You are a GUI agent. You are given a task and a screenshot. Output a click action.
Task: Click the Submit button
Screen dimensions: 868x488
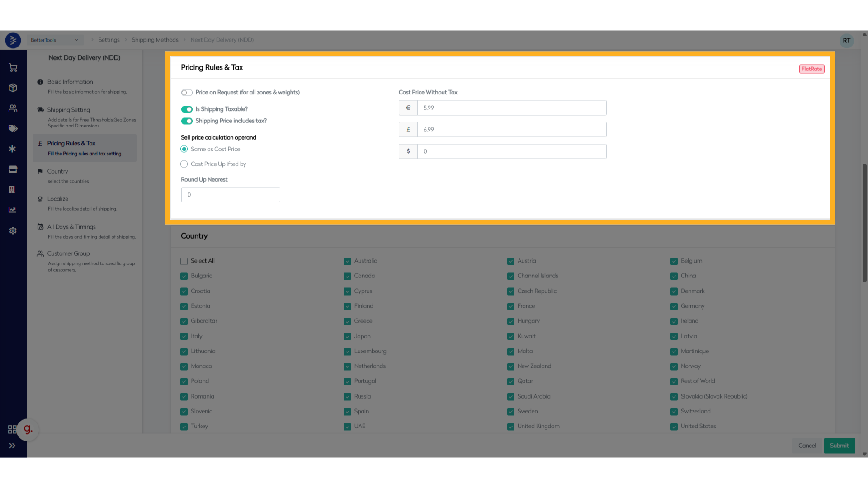[839, 446]
